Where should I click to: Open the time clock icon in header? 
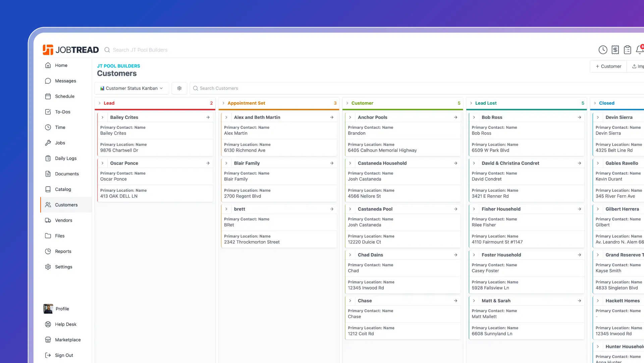pos(603,50)
